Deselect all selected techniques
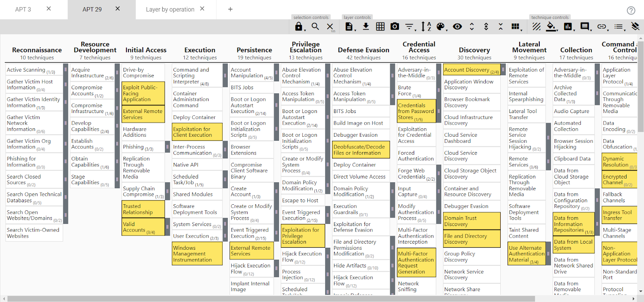644x302 pixels. coord(330,27)
